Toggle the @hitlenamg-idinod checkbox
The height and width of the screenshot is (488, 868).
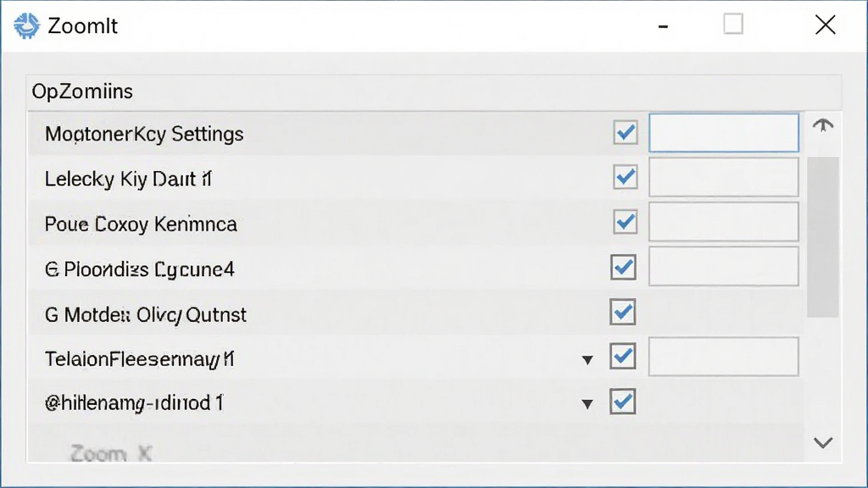623,402
